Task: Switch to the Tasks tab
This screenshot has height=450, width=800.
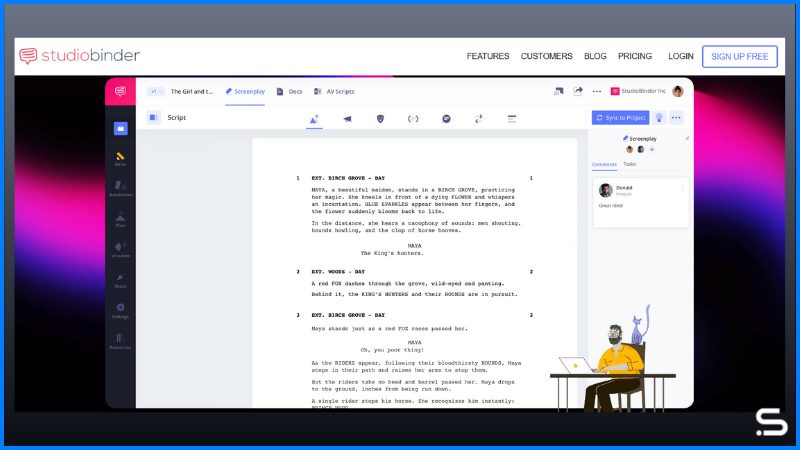Action: click(x=630, y=164)
